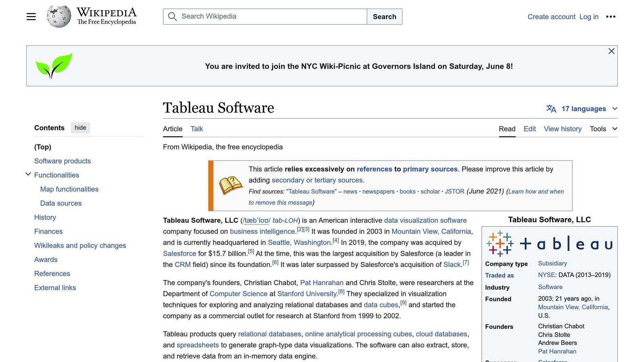Click the green leaf banner icon
644x362 pixels.
pos(54,65)
